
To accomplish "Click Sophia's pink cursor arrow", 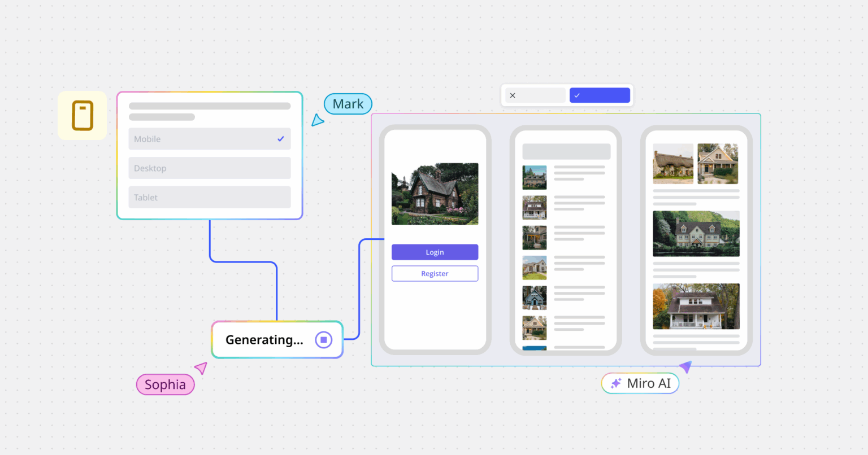I will (200, 368).
